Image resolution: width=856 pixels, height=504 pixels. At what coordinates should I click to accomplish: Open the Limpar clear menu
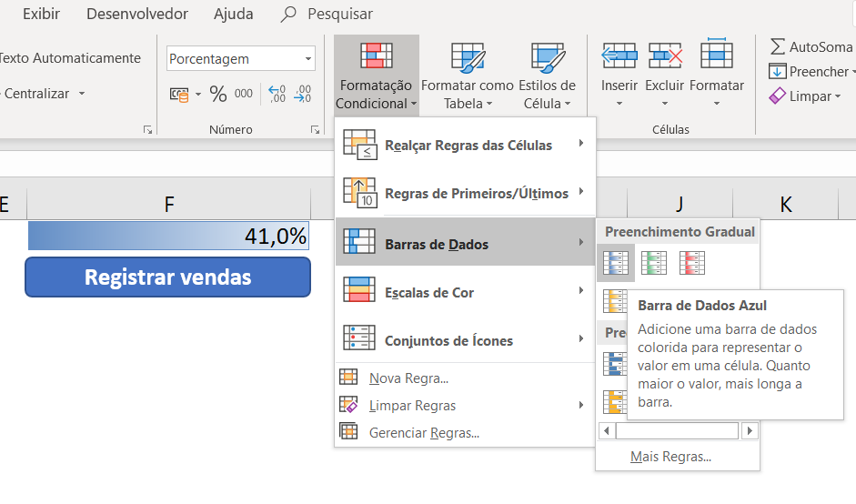[x=805, y=96]
